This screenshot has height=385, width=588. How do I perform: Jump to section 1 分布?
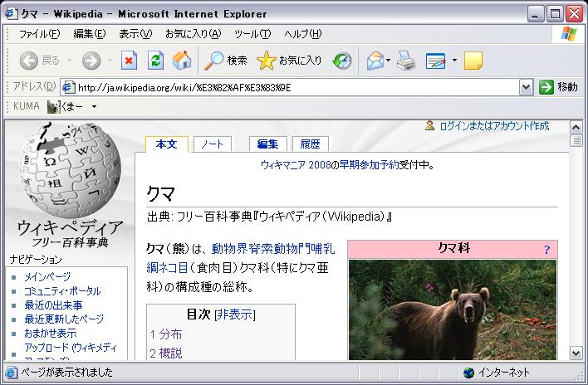(x=166, y=334)
